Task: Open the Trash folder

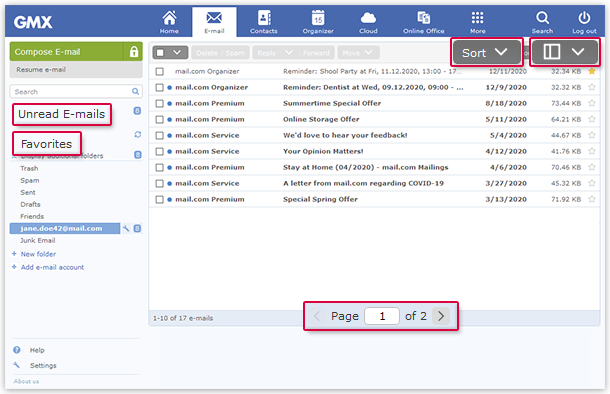Action: click(x=29, y=168)
